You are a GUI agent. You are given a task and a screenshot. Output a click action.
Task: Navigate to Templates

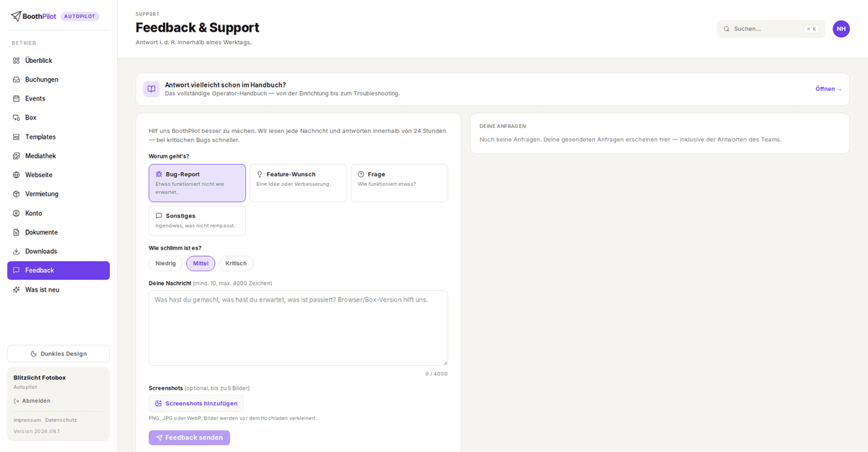pos(59,137)
